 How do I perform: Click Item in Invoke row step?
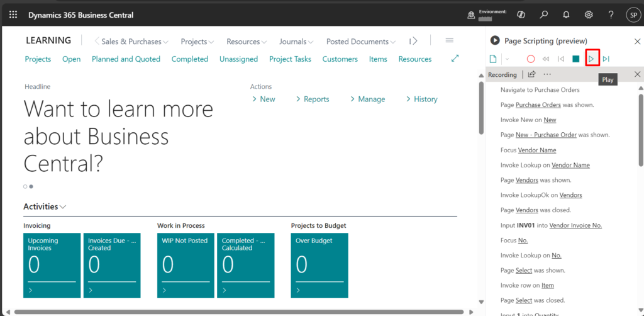tap(548, 285)
